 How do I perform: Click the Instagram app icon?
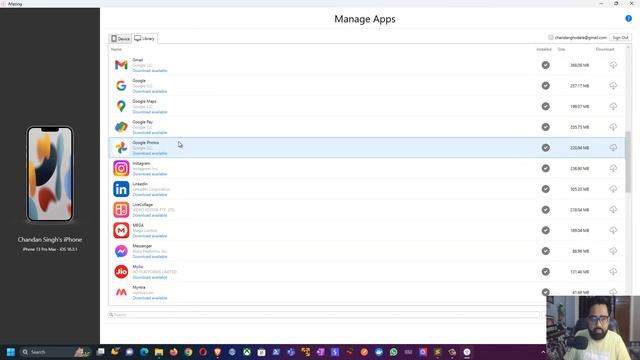pyautogui.click(x=121, y=168)
